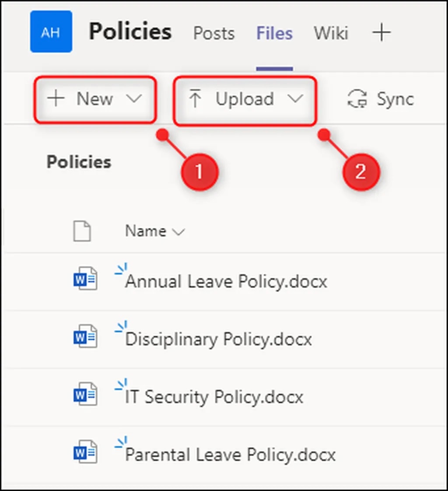Select the Files tab
The image size is (448, 491).
(274, 33)
